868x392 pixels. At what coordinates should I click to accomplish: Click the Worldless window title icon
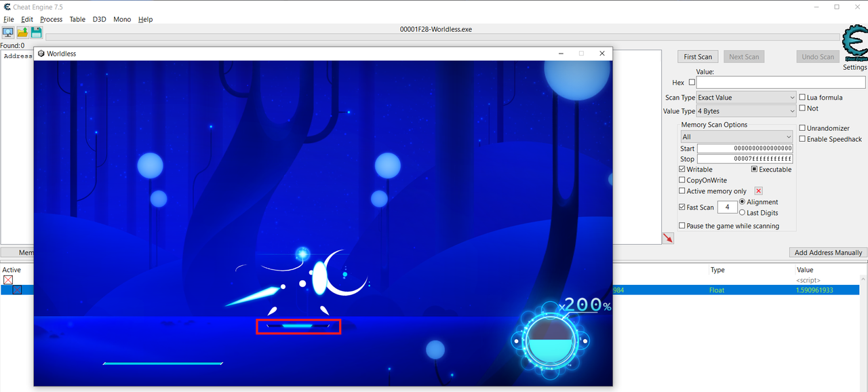tap(41, 54)
